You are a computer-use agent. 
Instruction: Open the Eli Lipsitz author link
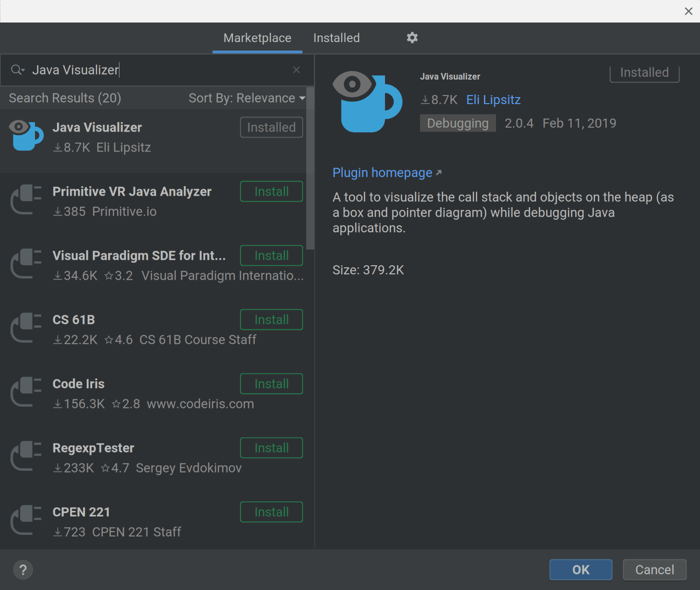[x=493, y=100]
